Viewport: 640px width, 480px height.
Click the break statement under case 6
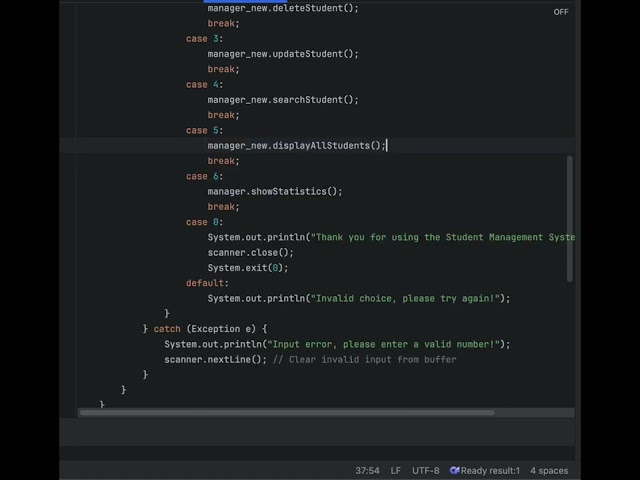[x=223, y=207]
